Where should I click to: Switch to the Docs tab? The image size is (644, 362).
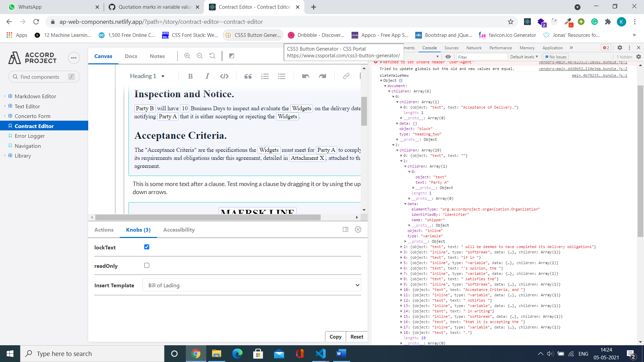[x=131, y=56]
